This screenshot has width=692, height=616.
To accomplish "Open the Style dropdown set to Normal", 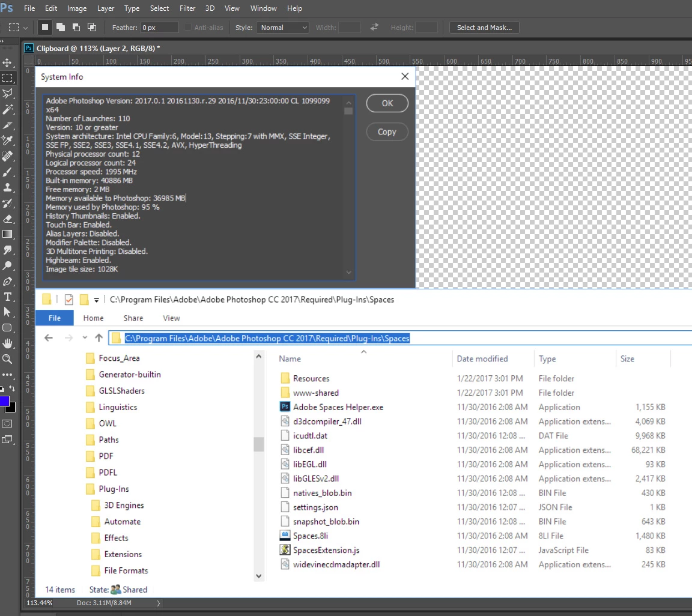I will click(283, 28).
